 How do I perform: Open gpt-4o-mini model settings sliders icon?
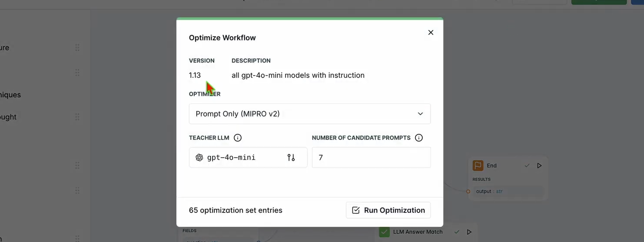tap(291, 157)
